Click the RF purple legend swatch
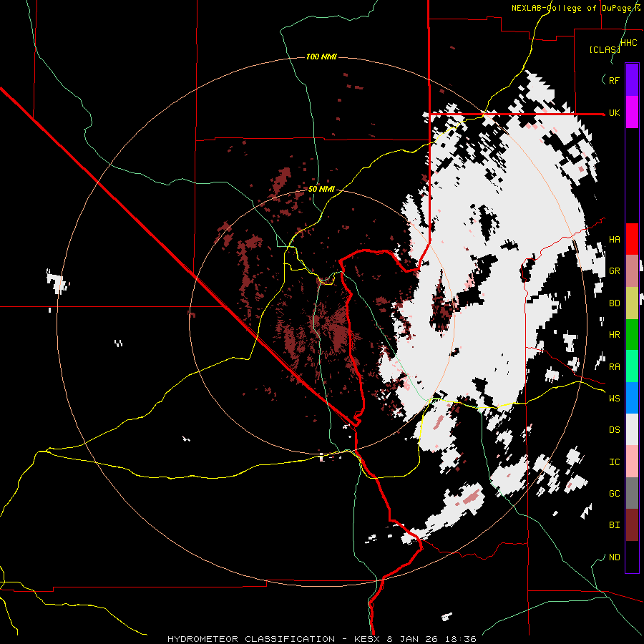Screen dimensions: 644x644 (632, 80)
